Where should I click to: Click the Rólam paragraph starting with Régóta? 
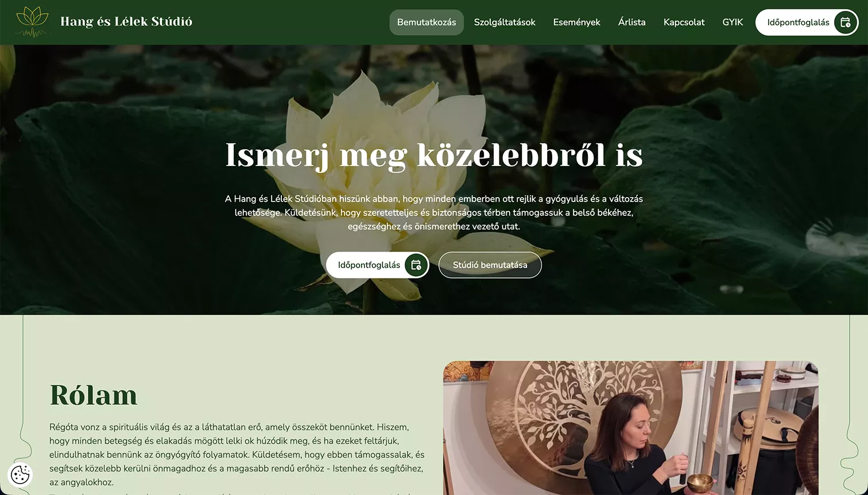tap(237, 454)
